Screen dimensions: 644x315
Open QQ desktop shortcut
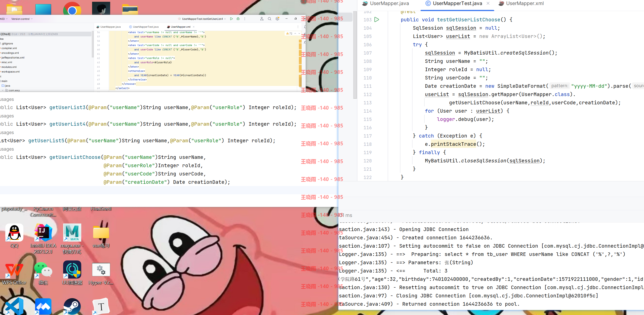coord(14,236)
